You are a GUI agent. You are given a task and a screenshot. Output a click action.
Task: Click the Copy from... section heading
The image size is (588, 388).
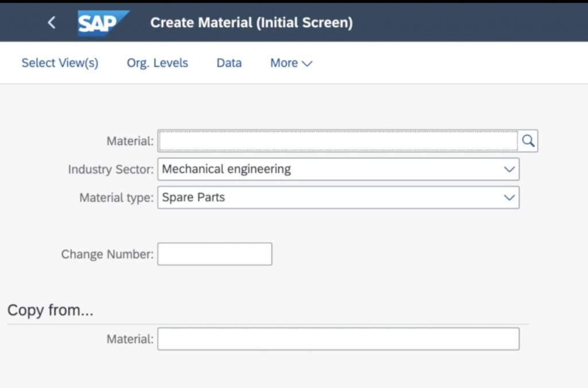click(50, 310)
